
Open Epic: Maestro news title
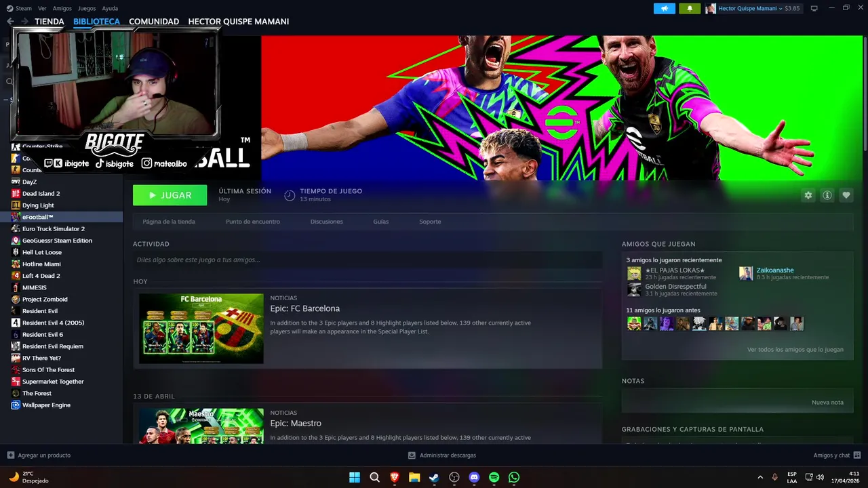pyautogui.click(x=296, y=424)
